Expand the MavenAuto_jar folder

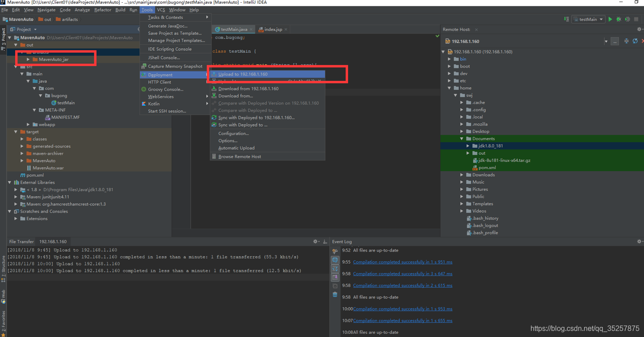pos(28,59)
